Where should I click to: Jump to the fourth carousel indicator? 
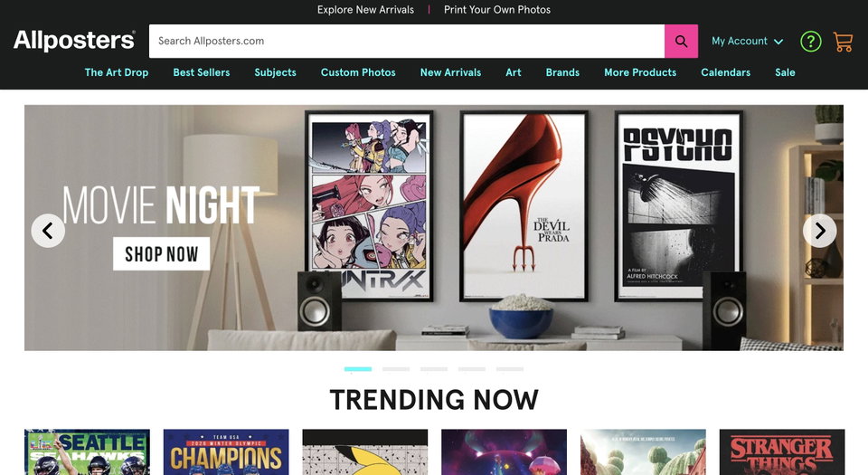[472, 369]
